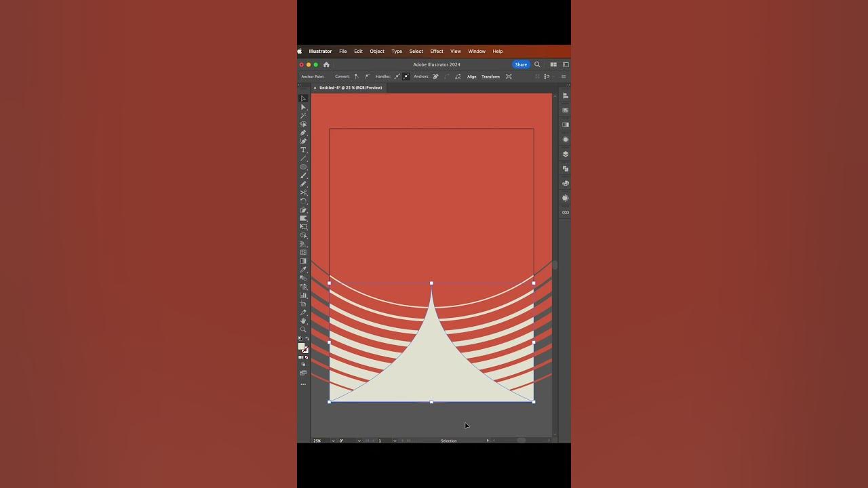Open the arrange documents dropdown
This screenshot has width=868, height=488.
click(x=553, y=64)
